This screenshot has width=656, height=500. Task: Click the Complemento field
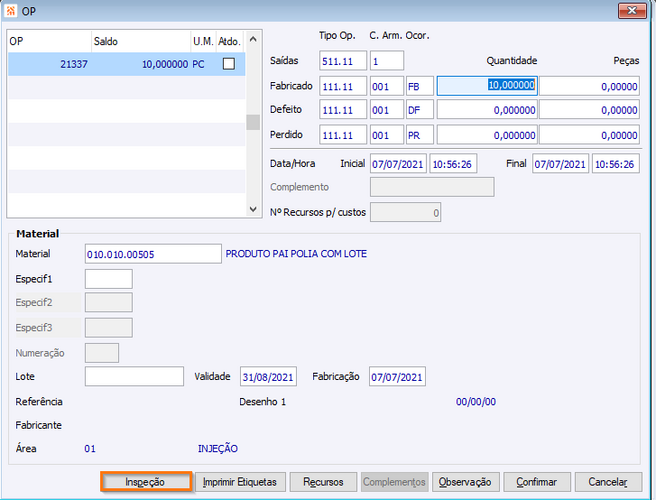pyautogui.click(x=432, y=187)
